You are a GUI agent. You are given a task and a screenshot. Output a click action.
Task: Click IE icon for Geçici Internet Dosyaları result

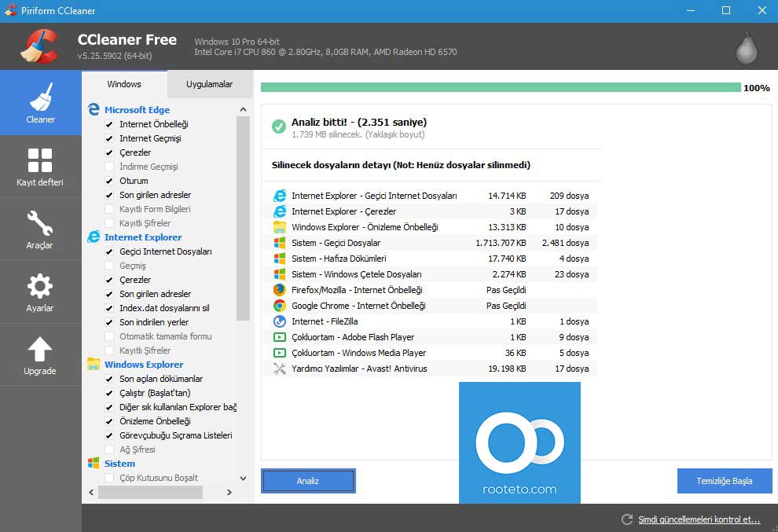pos(280,196)
